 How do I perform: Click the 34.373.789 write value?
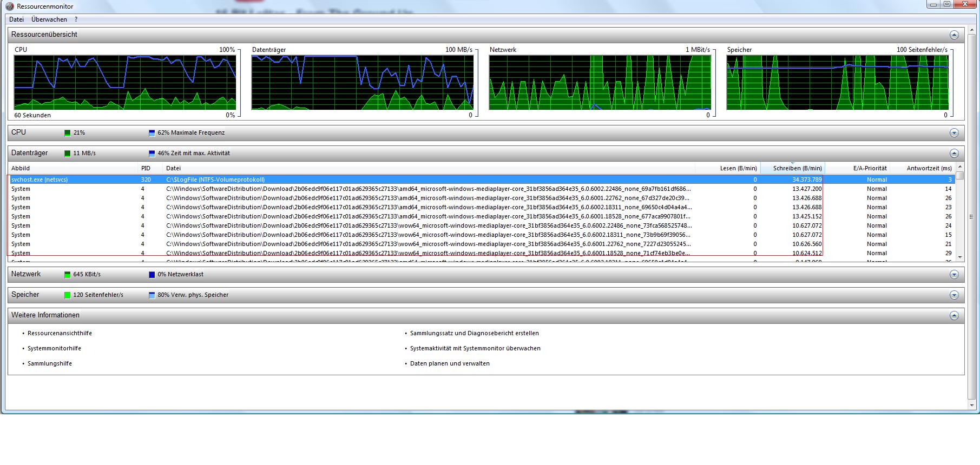tap(807, 180)
